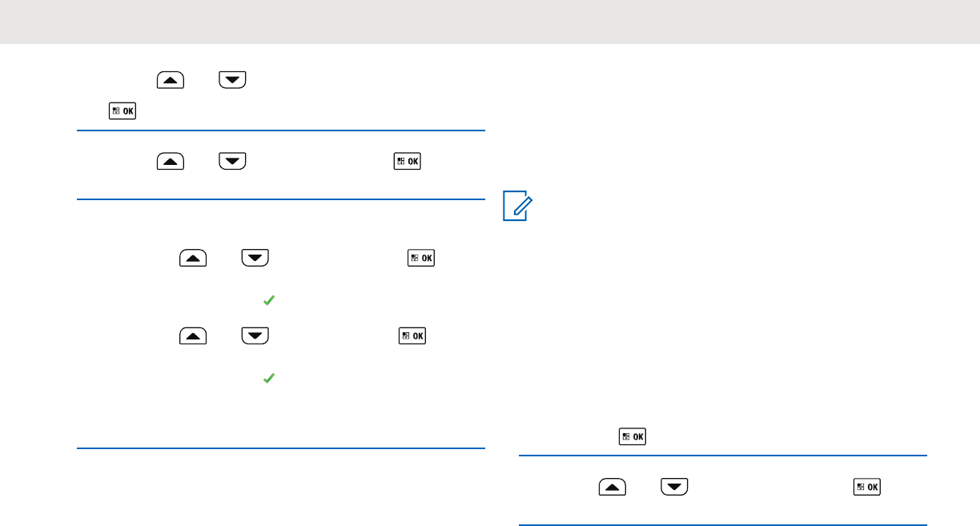Click the OK key icon at the far left edge

point(122,112)
